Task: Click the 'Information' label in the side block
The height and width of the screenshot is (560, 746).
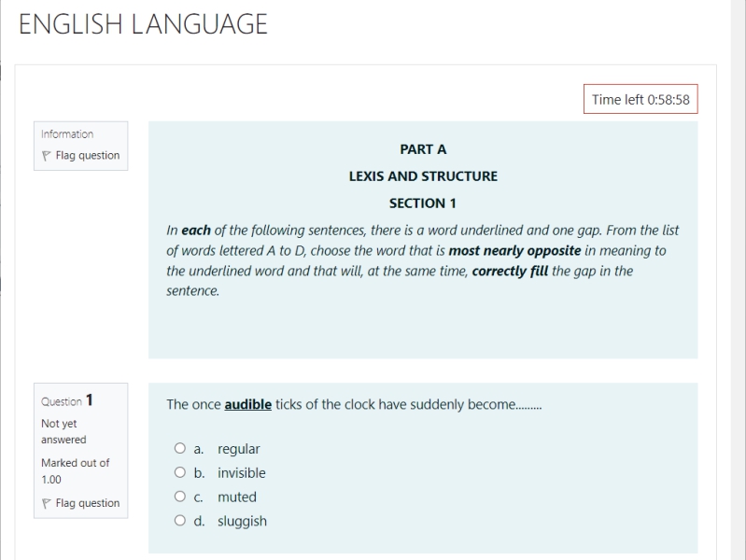Action: point(67,134)
